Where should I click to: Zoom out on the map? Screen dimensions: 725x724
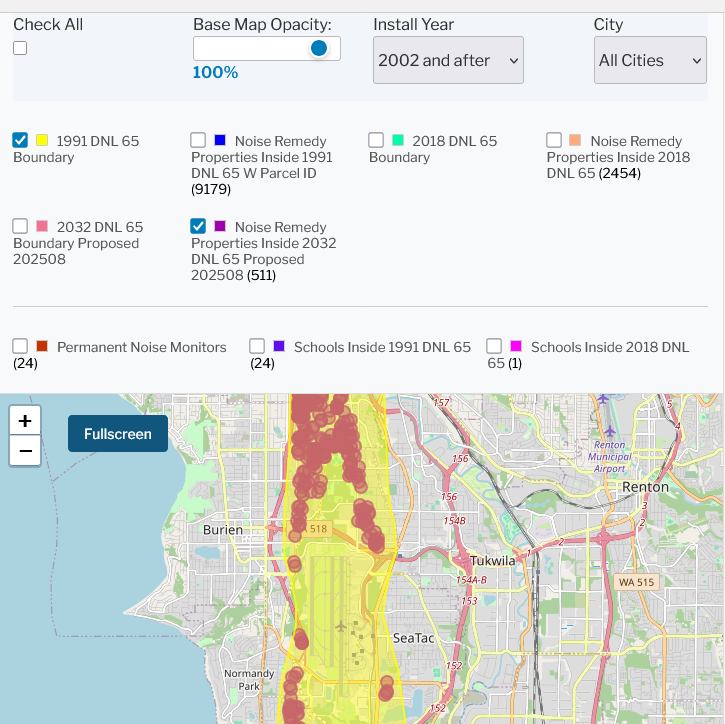click(x=25, y=451)
